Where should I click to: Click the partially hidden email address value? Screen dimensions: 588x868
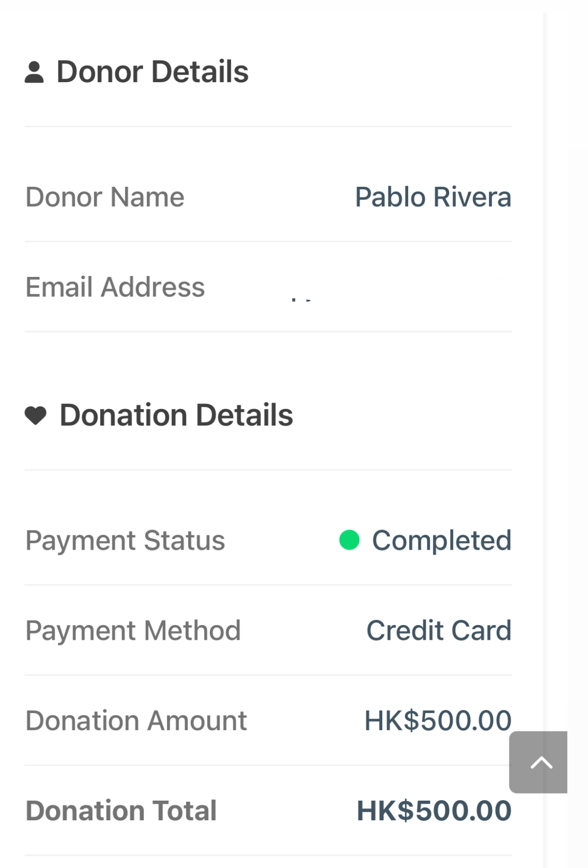(x=301, y=300)
